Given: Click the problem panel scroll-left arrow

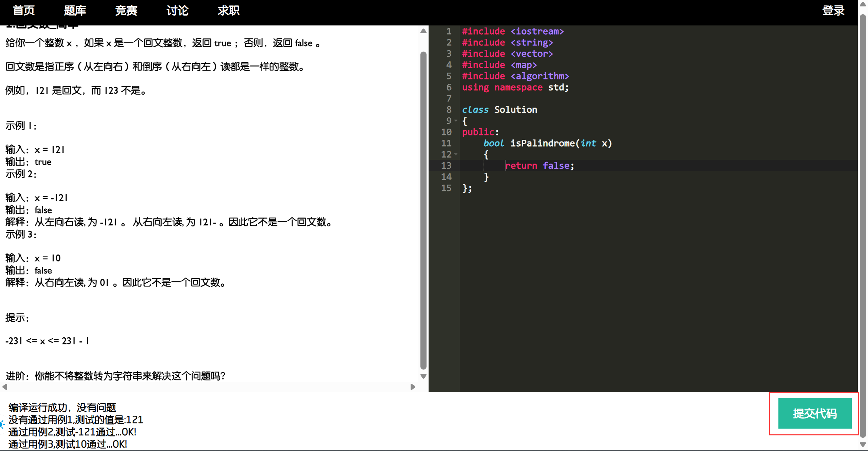Looking at the screenshot, I should point(5,387).
